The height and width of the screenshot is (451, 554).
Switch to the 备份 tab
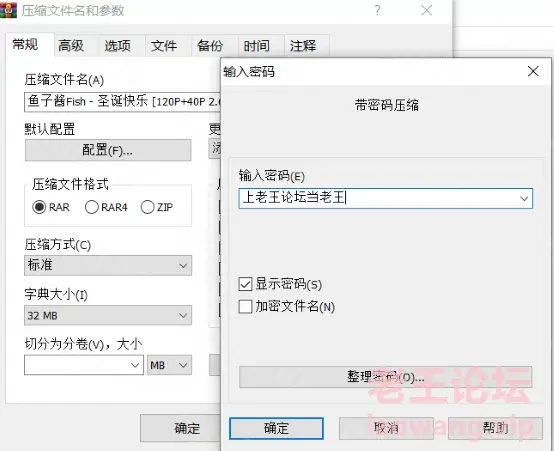coord(210,46)
